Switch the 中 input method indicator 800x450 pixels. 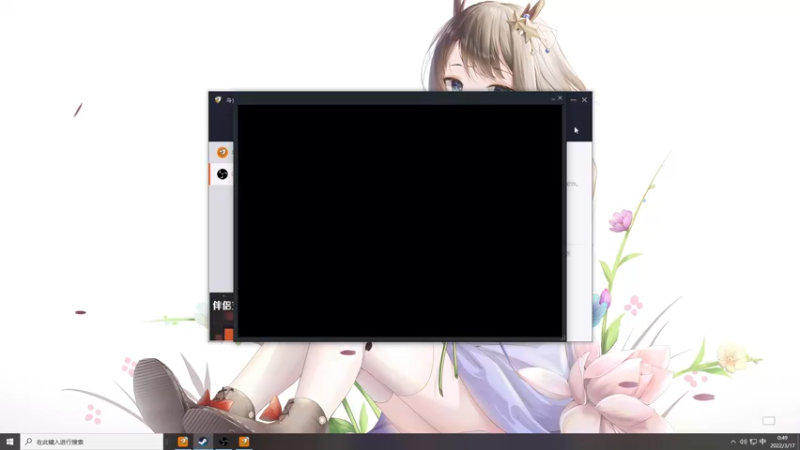click(x=763, y=442)
